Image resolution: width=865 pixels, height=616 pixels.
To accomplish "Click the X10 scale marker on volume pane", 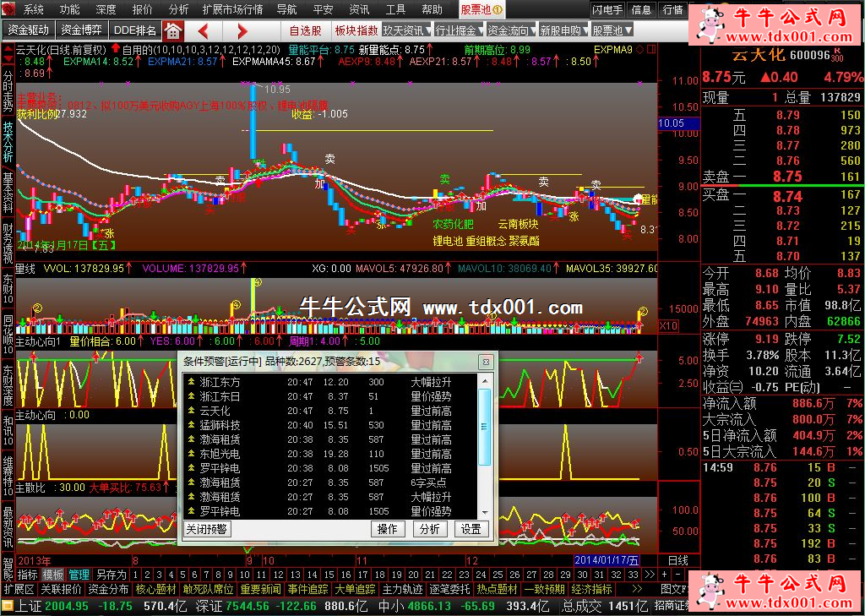I will pyautogui.click(x=668, y=326).
